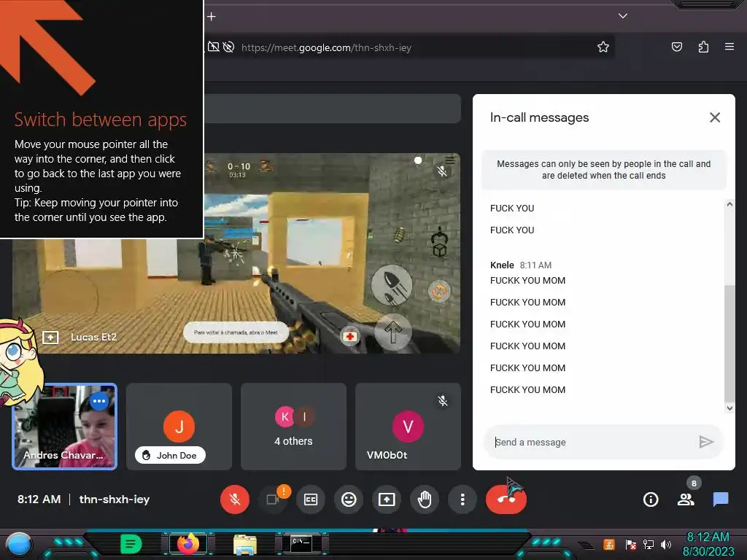This screenshot has height=560, width=747.
Task: Click the bullet fire button in game stream
Action: click(392, 285)
